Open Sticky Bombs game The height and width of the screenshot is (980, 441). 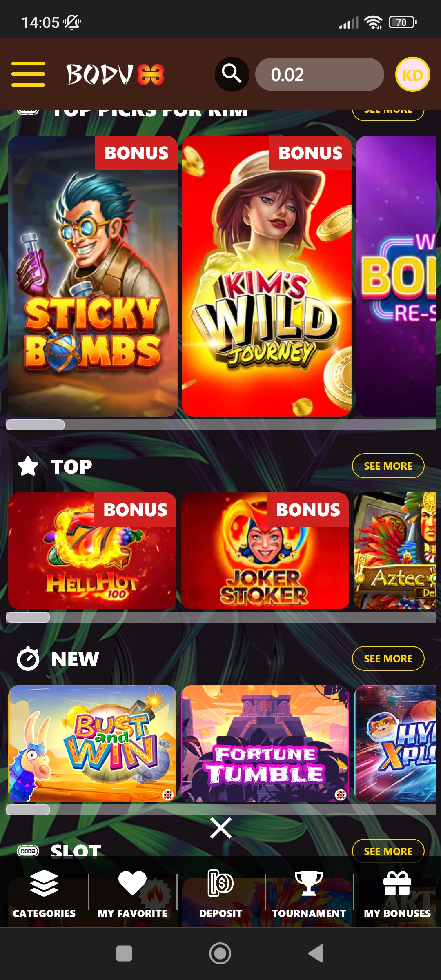93,276
